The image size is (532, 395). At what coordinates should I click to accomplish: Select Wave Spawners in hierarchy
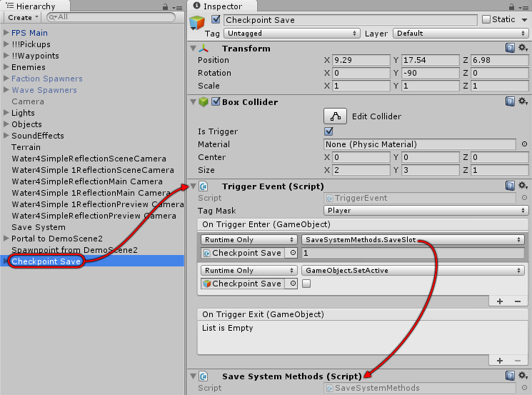point(44,89)
